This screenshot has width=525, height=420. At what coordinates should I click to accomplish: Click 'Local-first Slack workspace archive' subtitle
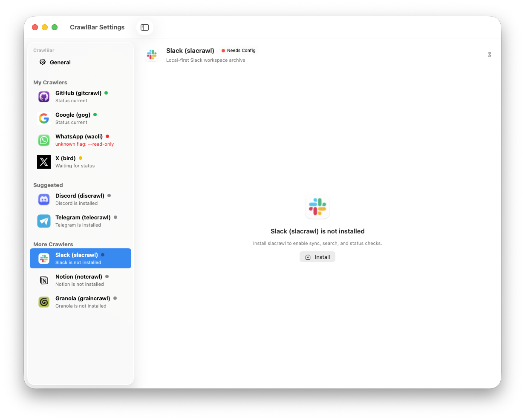[206, 60]
